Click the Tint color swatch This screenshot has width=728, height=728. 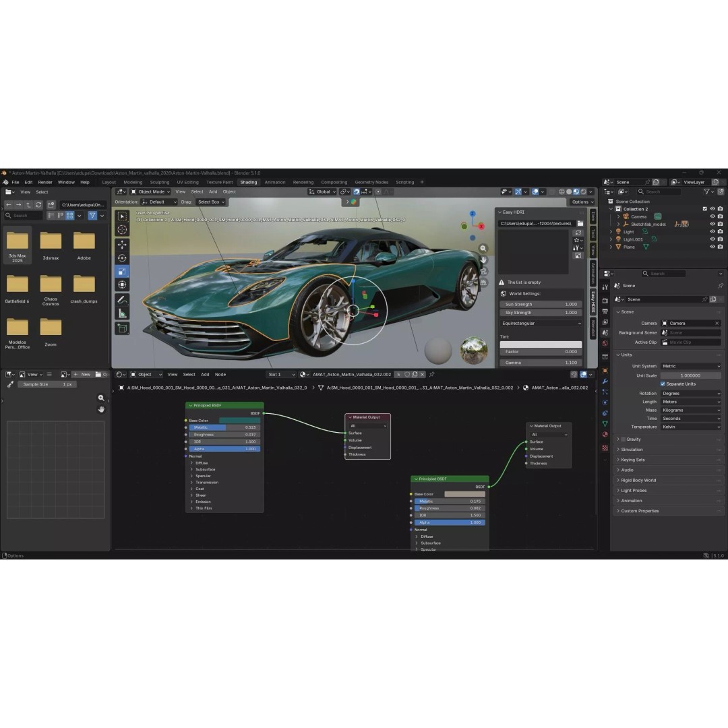(x=541, y=345)
